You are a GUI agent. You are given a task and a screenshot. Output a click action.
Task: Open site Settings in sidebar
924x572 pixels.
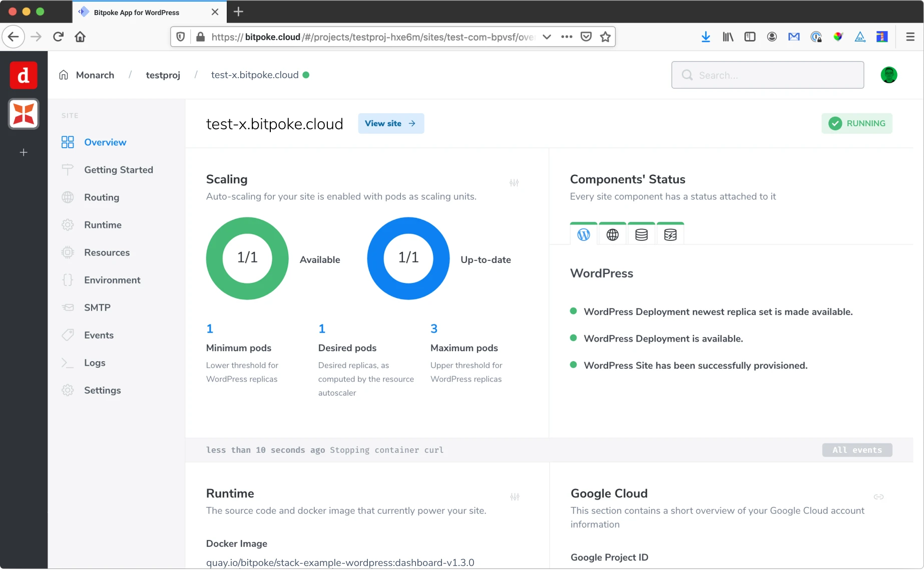(x=102, y=390)
